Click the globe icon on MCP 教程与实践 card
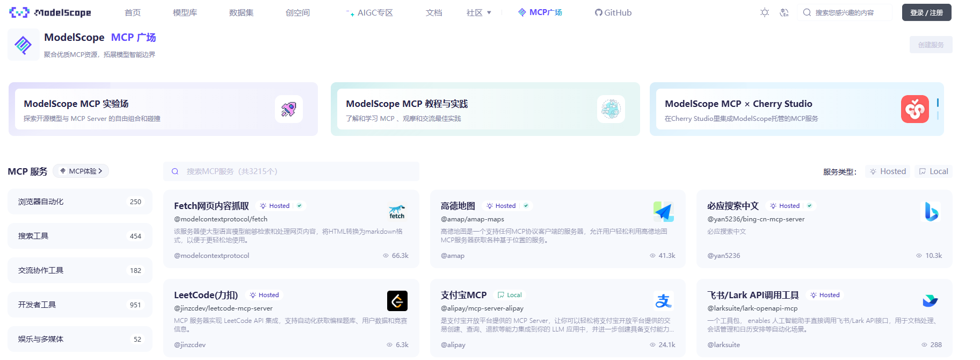Viewport: 980px width, 360px height. (x=611, y=109)
